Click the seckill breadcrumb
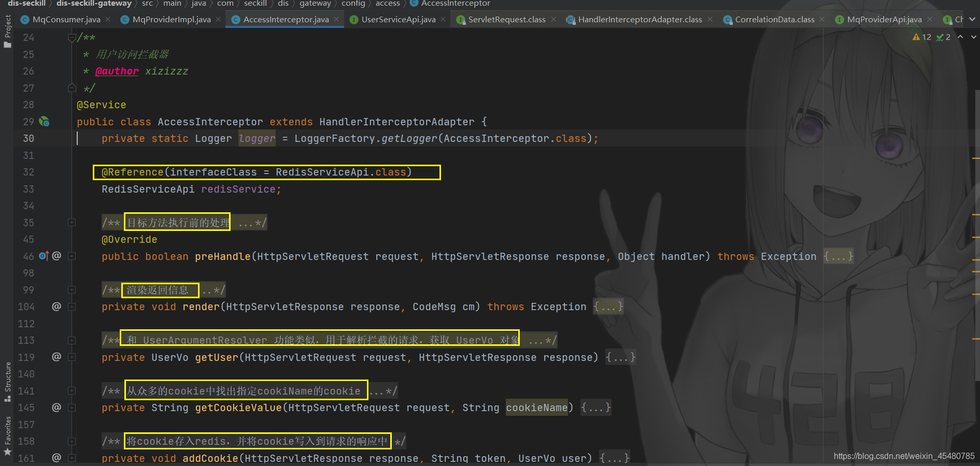 point(255,4)
